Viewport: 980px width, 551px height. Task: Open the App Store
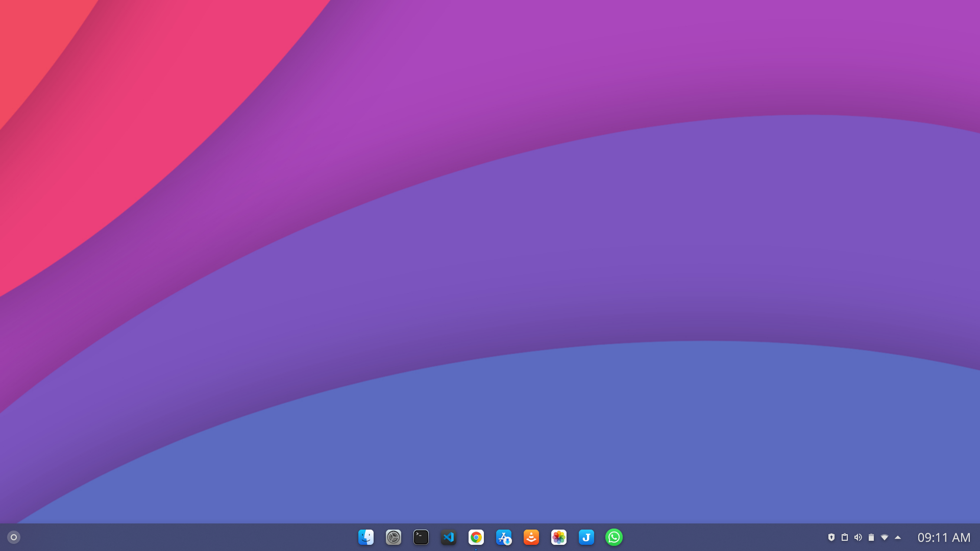pos(503,537)
